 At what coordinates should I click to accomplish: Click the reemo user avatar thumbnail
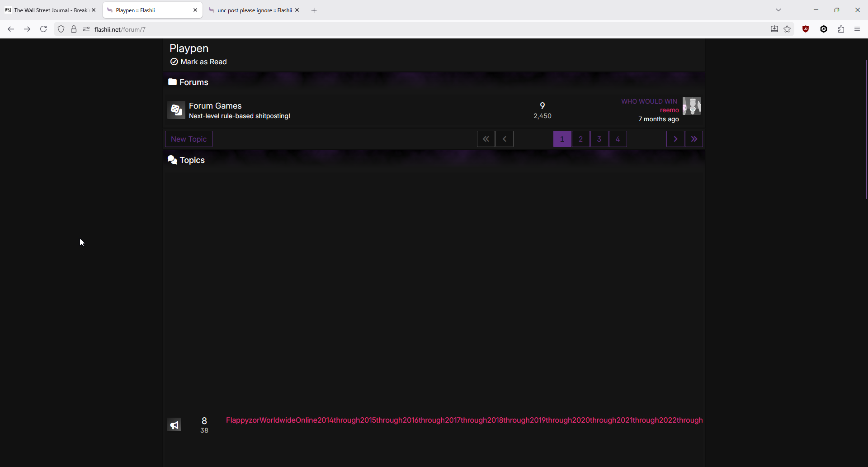691,106
